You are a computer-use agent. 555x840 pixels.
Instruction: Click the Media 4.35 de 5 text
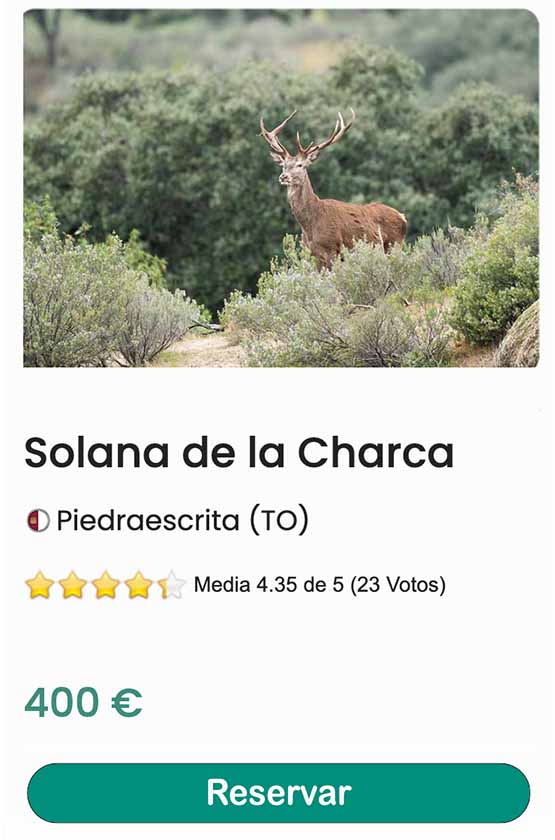click(268, 584)
